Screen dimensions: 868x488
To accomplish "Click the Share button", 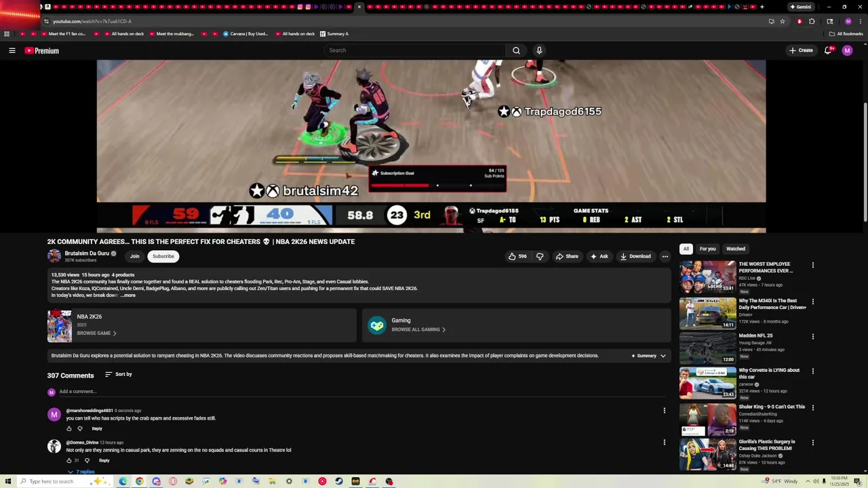I will click(567, 256).
